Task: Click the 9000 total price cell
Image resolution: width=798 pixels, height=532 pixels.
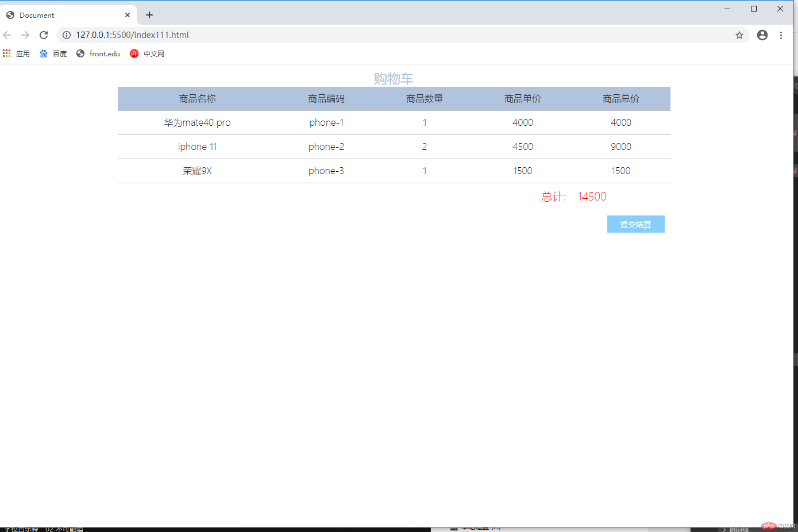Action: click(x=621, y=147)
